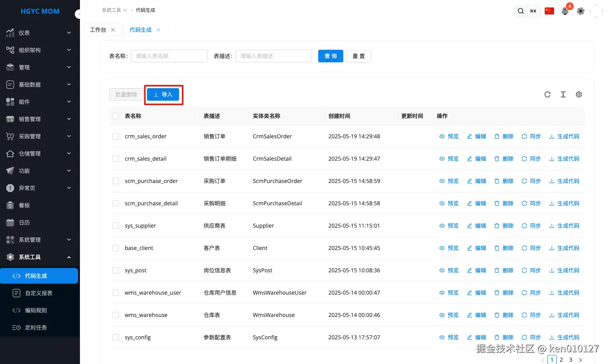Open 日历 in the sidebar
The image size is (609, 364).
point(39,223)
